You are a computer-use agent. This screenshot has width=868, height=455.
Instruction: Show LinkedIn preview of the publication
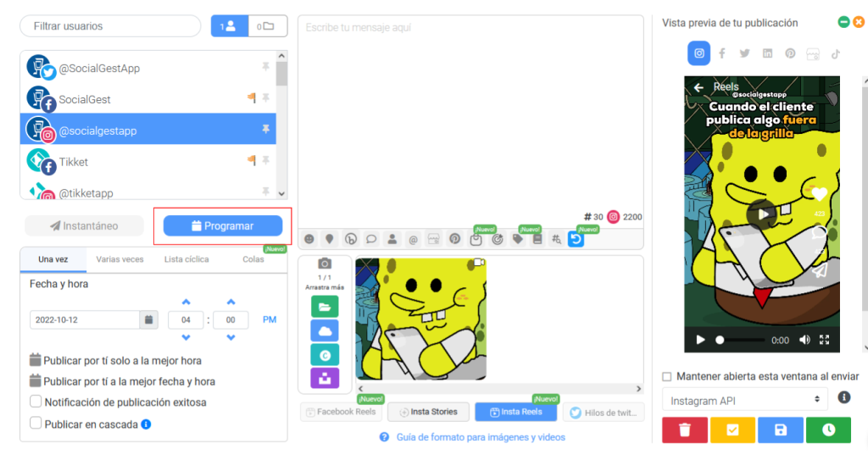point(767,53)
